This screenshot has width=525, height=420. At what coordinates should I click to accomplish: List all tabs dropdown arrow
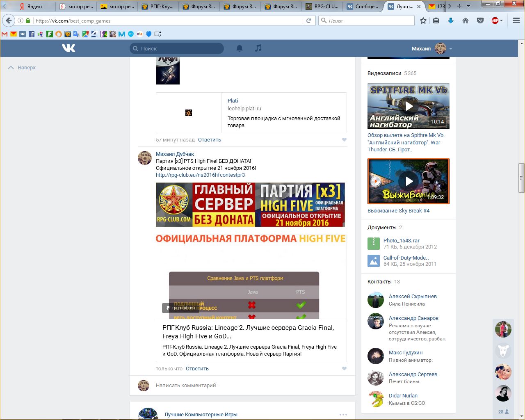tap(468, 6)
